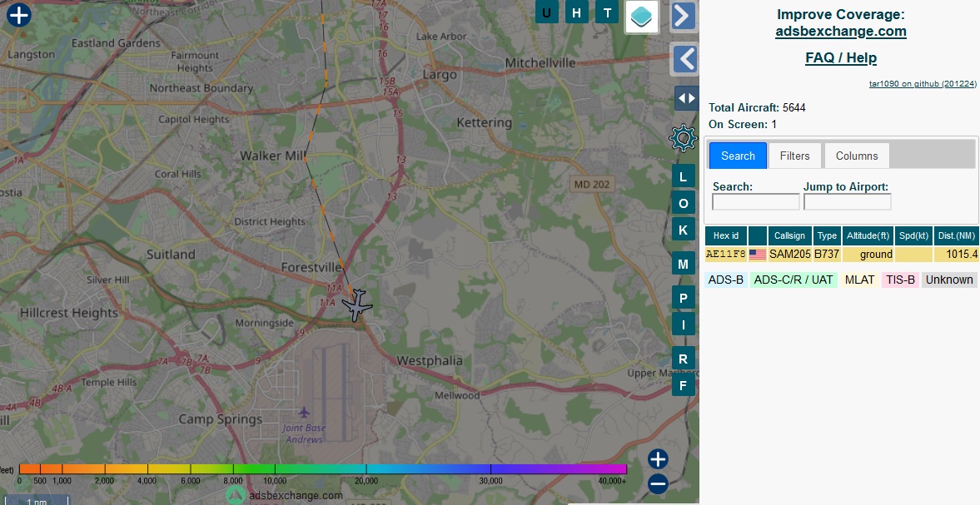Click the Forestville map label
The width and height of the screenshot is (980, 505).
311,267
